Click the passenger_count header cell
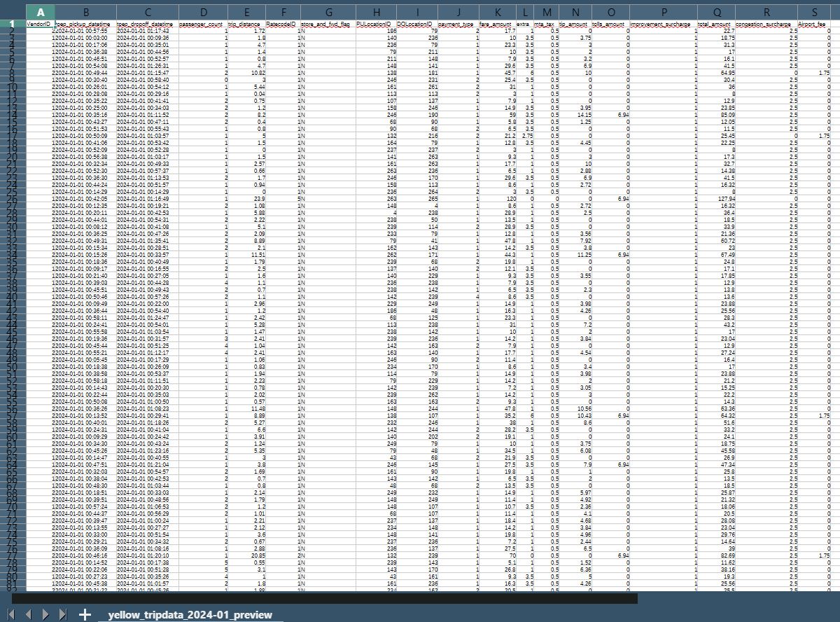 [x=204, y=24]
